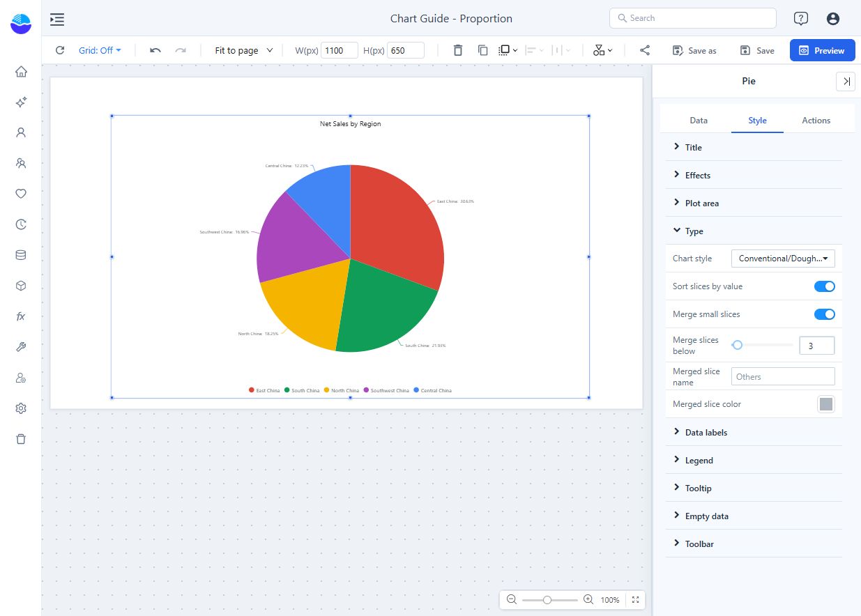Viewport: 861px width, 616px height.
Task: Click the undo arrow icon
Action: pos(155,50)
